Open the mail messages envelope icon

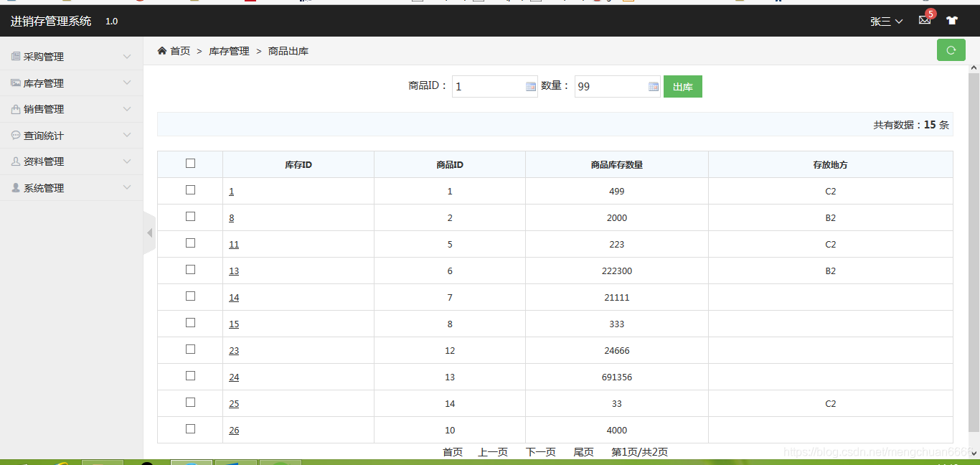tap(925, 21)
